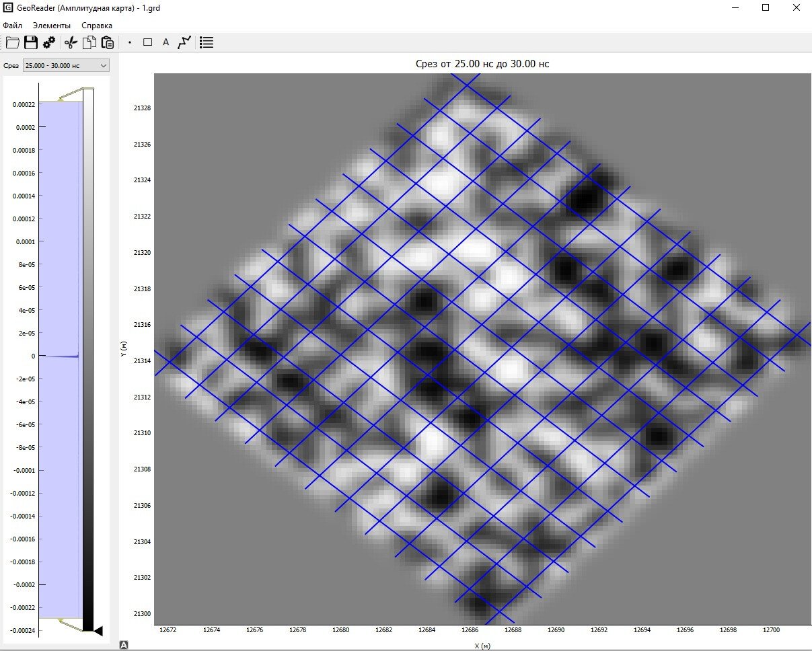Viewport: 812px width, 651px height.
Task: Click the copy icon in the toolbar
Action: click(89, 42)
